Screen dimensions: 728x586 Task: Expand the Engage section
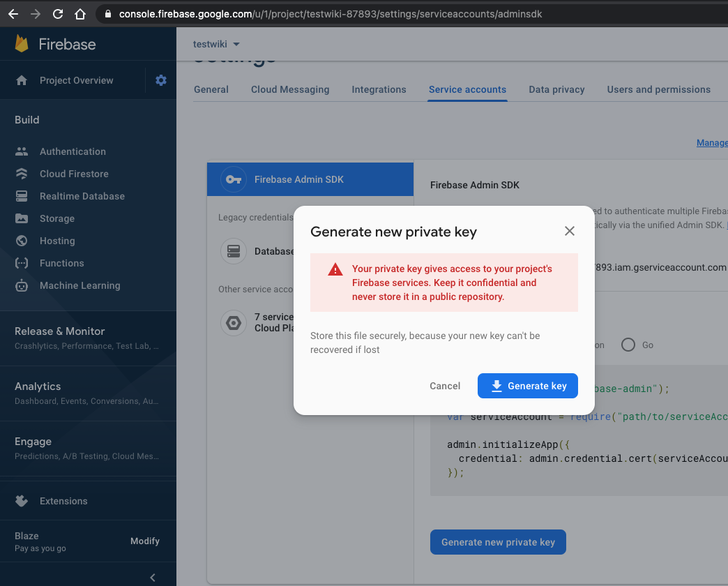pyautogui.click(x=88, y=448)
